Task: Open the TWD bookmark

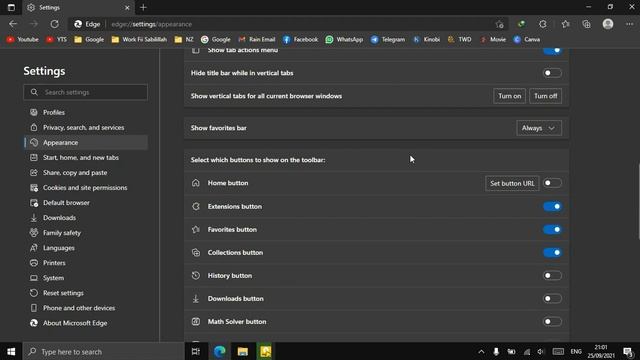Action: pos(460,40)
